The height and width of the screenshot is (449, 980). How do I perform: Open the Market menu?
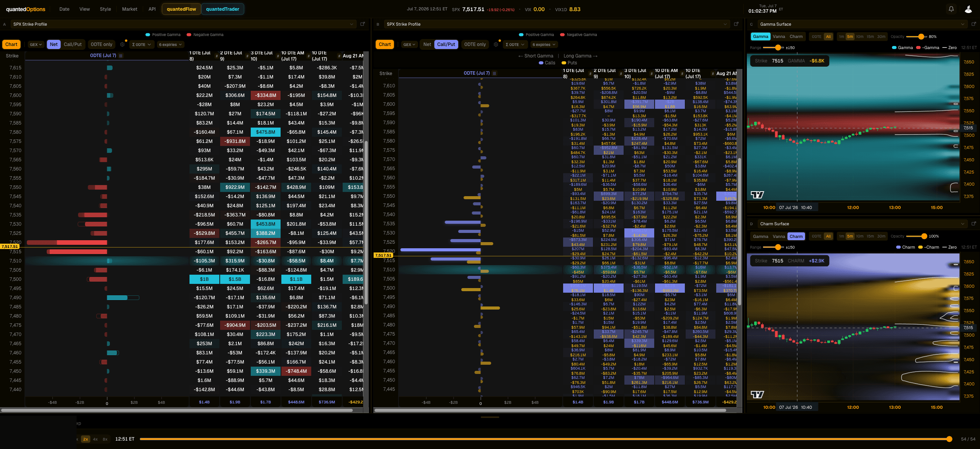[129, 9]
